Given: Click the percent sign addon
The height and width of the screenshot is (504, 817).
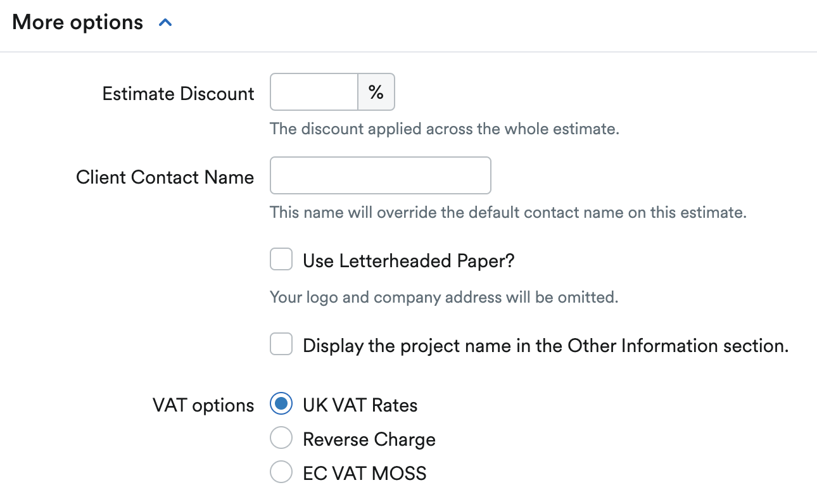Looking at the screenshot, I should coord(376,92).
